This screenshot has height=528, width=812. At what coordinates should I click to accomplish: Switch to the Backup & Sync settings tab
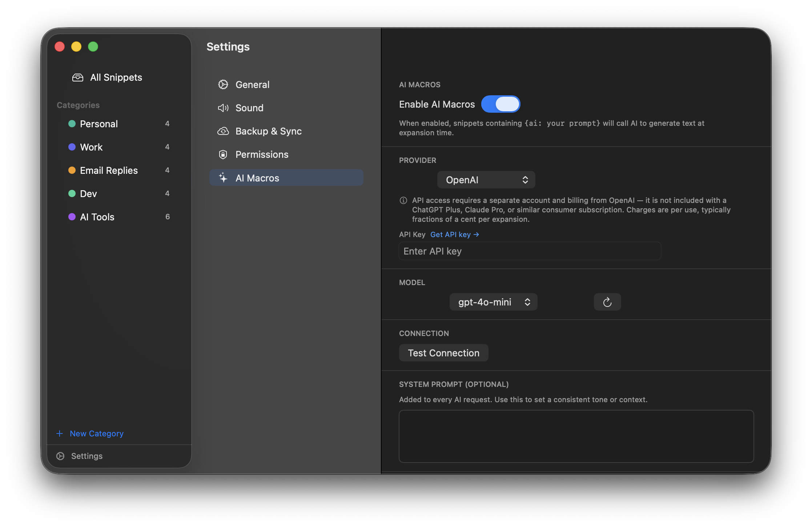(x=269, y=131)
